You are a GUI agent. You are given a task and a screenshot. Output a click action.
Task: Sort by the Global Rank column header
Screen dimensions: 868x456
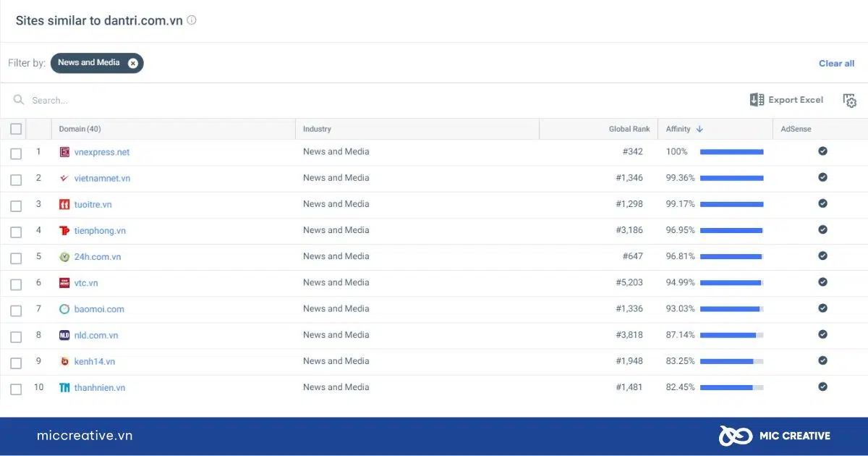pyautogui.click(x=629, y=129)
